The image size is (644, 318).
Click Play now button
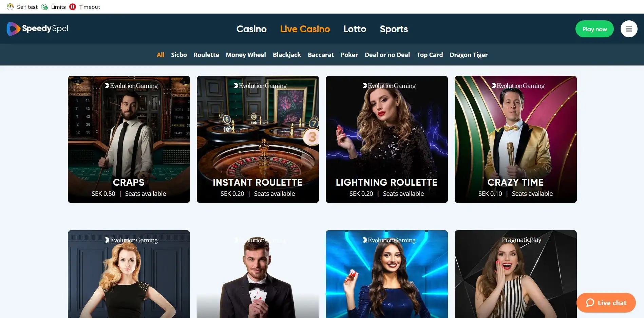(x=594, y=29)
